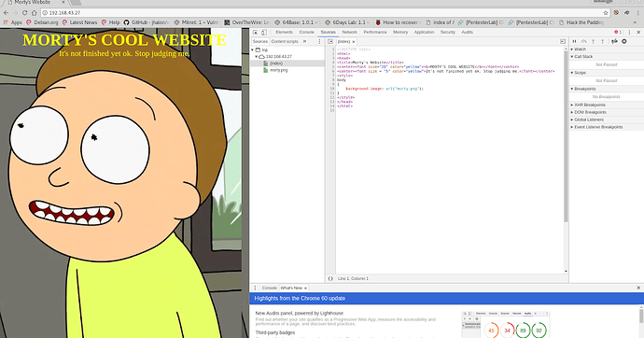Deactivate breakpoints with the toggle icon
644x338 pixels.
[x=614, y=41]
